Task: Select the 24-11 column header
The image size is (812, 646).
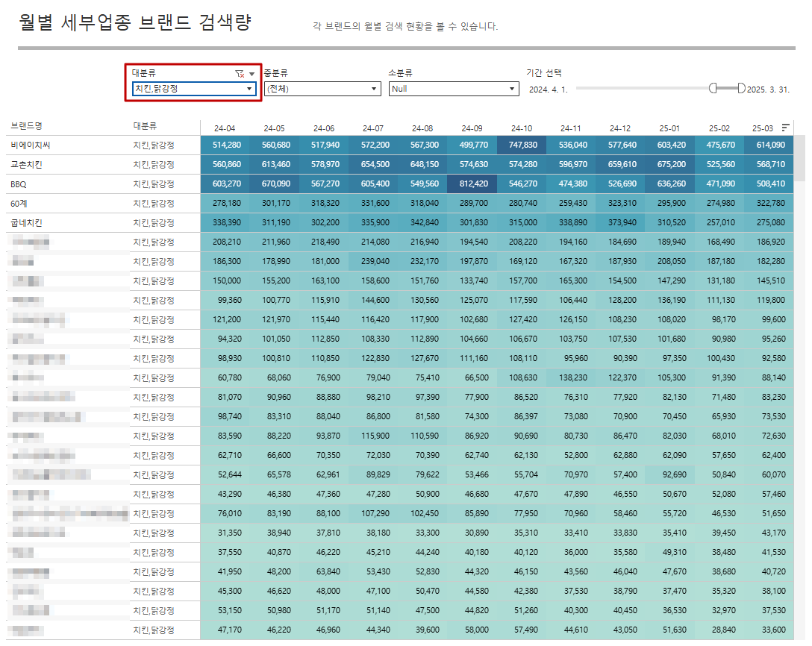Action: [571, 128]
